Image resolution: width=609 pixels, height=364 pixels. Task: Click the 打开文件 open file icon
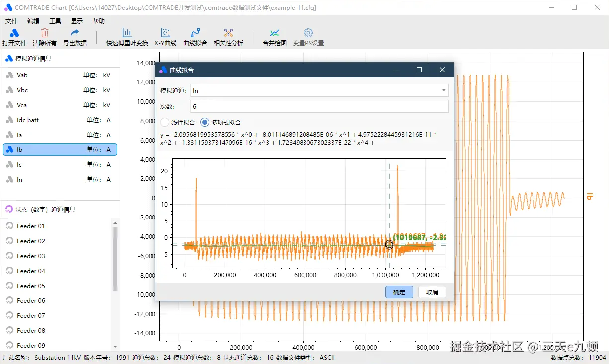14,33
